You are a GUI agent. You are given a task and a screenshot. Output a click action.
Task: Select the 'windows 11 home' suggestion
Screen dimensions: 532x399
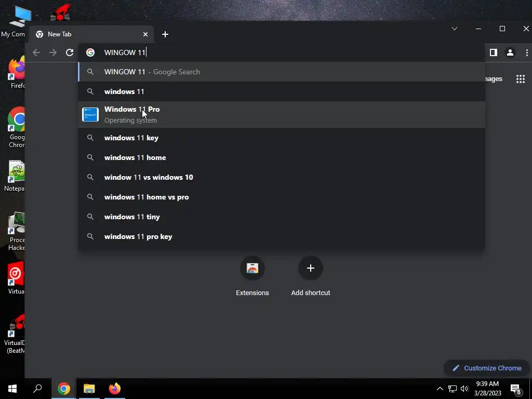(x=282, y=157)
